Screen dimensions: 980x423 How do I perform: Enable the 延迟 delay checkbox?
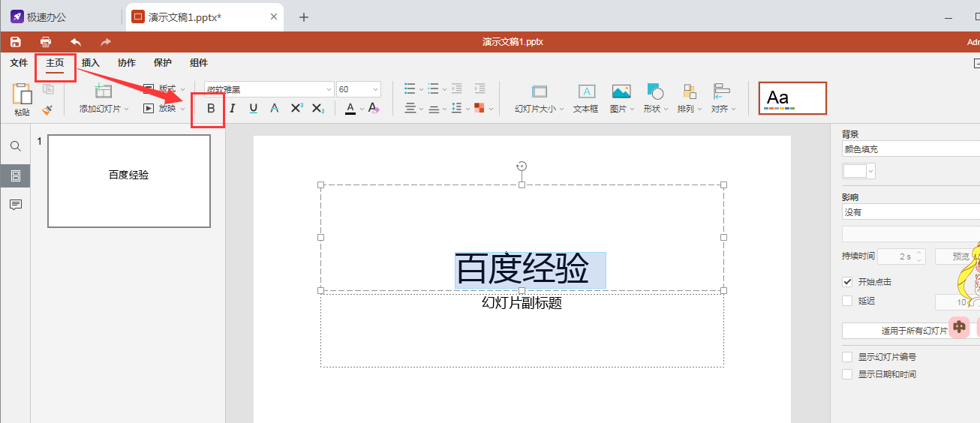point(847,301)
